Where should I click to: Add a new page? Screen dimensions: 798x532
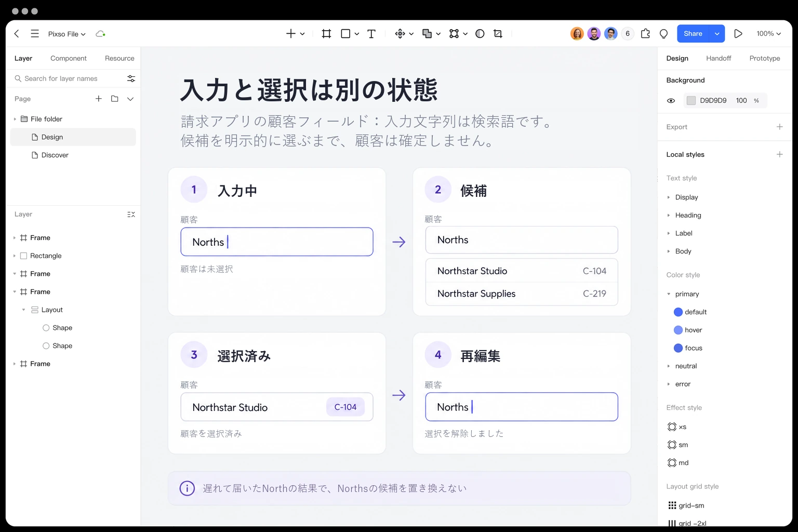pyautogui.click(x=99, y=99)
